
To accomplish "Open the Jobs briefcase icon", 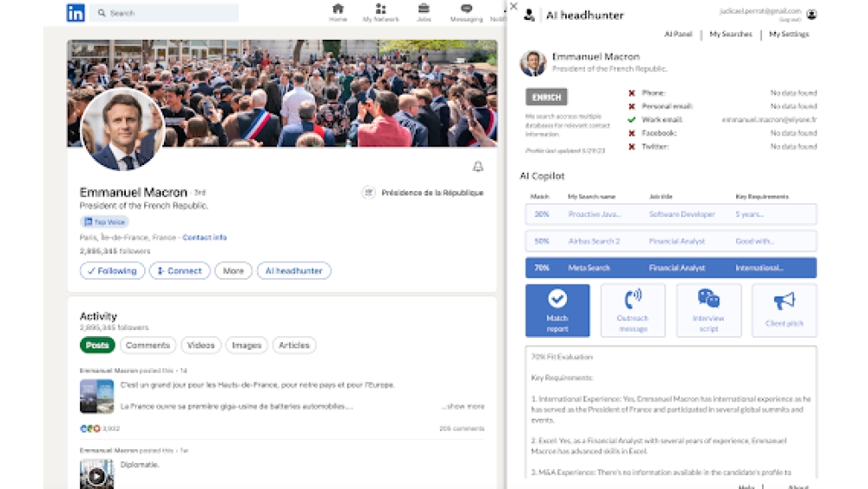I will 424,9.
